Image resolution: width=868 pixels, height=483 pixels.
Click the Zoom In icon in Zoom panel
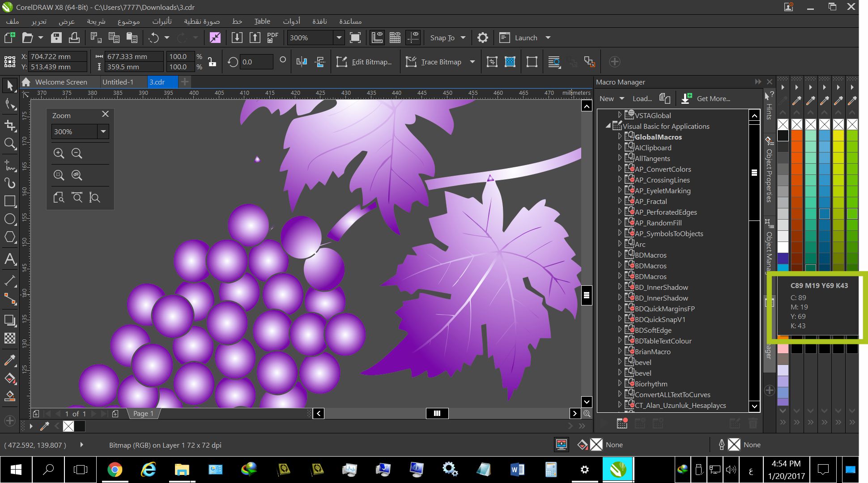point(59,153)
